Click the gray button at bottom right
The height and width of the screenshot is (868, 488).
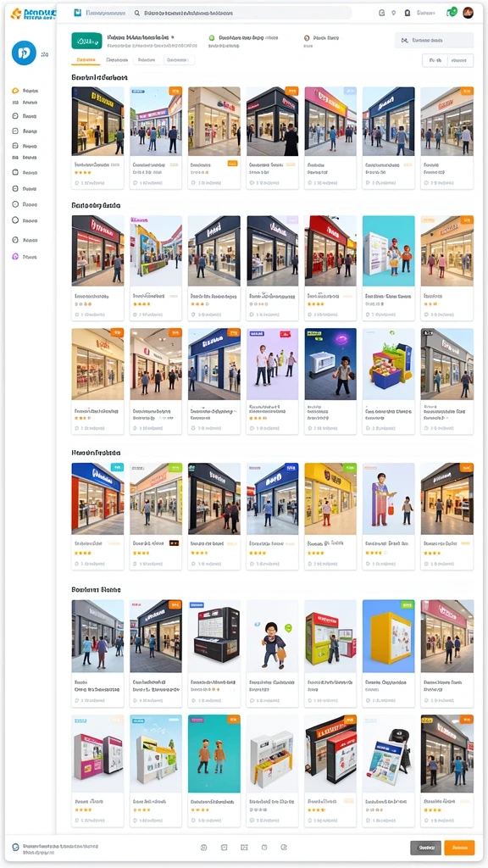425,848
